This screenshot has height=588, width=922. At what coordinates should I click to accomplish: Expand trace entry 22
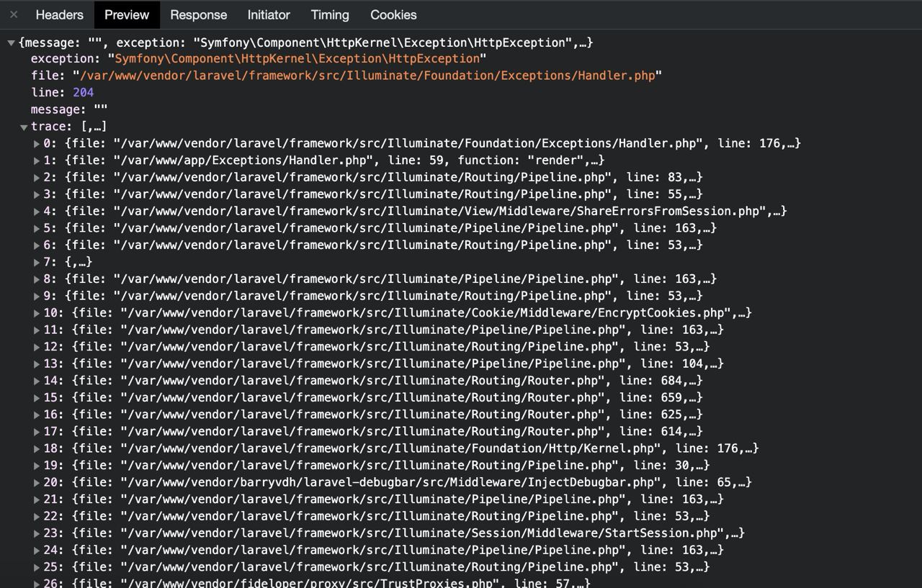[x=37, y=516]
